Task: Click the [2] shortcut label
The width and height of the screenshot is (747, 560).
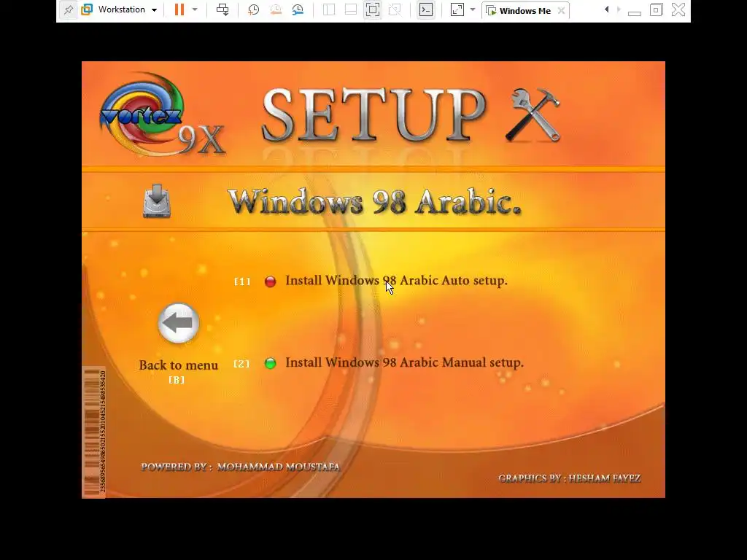Action: (x=241, y=364)
